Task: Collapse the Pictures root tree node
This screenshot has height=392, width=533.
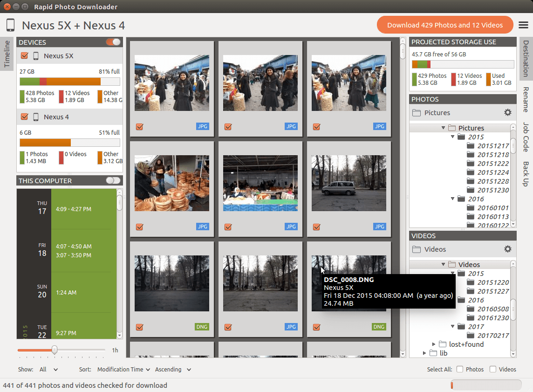Action: point(443,128)
